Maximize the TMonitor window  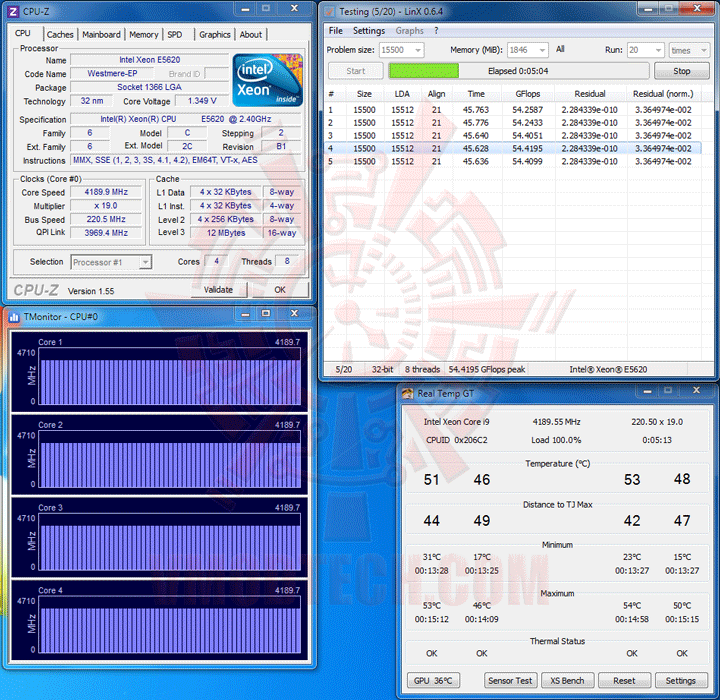(x=266, y=313)
